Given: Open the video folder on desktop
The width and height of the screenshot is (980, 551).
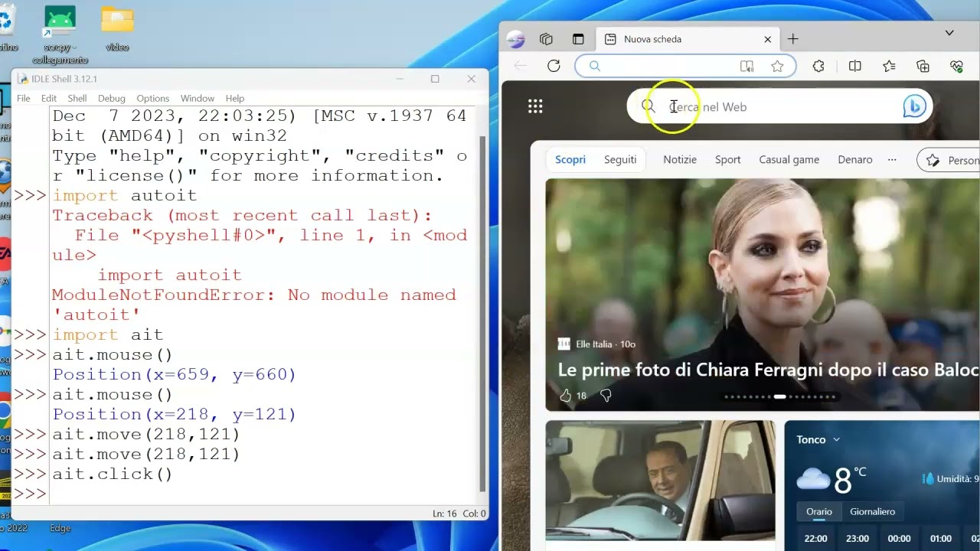Looking at the screenshot, I should click(x=117, y=29).
